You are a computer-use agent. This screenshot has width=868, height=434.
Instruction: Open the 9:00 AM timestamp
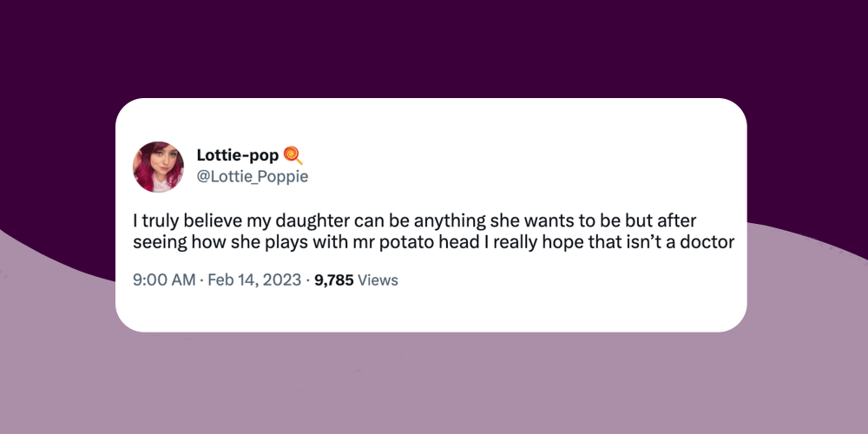pos(164,280)
